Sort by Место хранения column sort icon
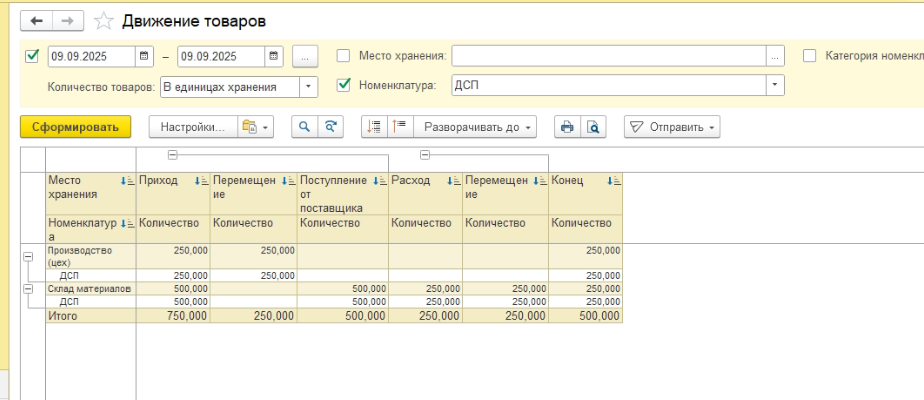The image size is (924, 400). click(127, 181)
